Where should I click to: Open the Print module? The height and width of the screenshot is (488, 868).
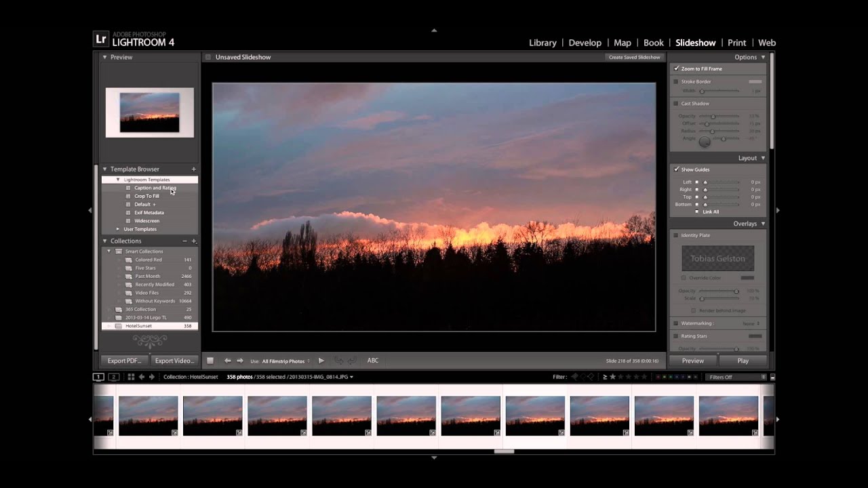point(737,43)
